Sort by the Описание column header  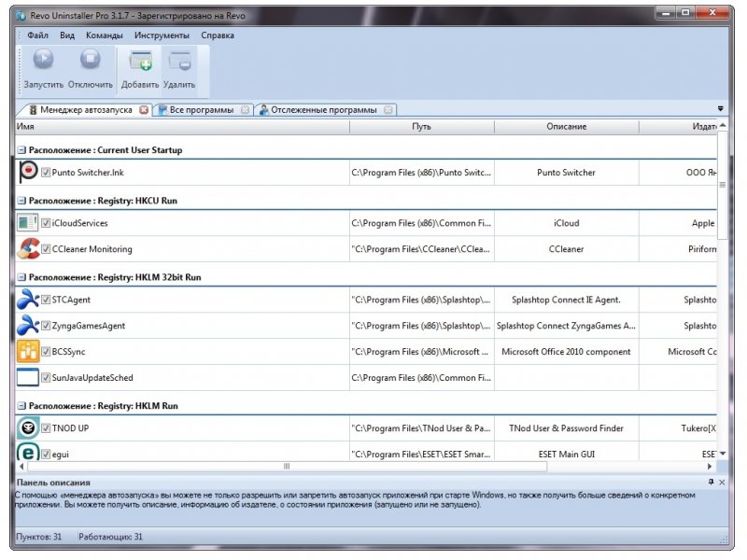[x=567, y=127]
